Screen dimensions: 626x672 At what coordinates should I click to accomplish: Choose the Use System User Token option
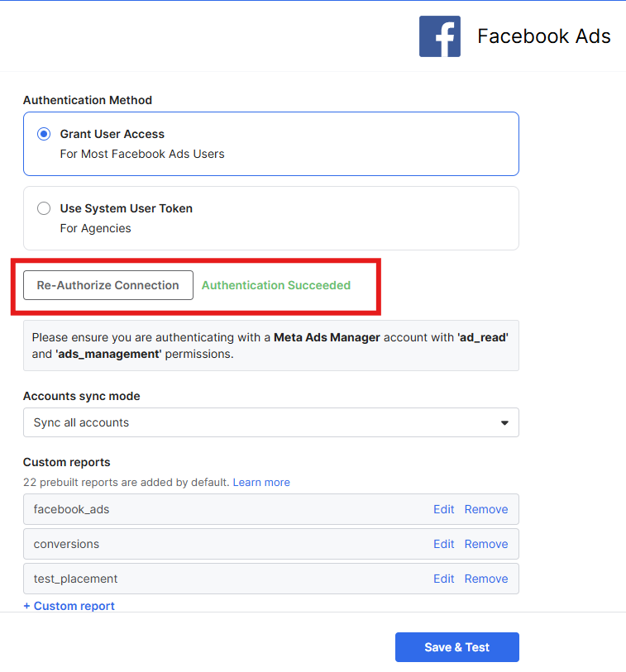coord(44,208)
